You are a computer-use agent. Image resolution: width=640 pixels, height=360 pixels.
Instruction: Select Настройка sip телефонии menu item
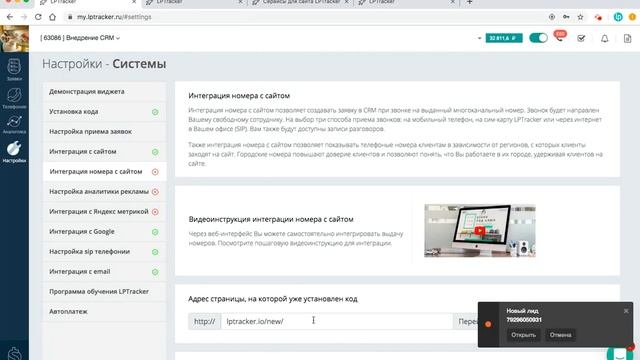(x=104, y=251)
